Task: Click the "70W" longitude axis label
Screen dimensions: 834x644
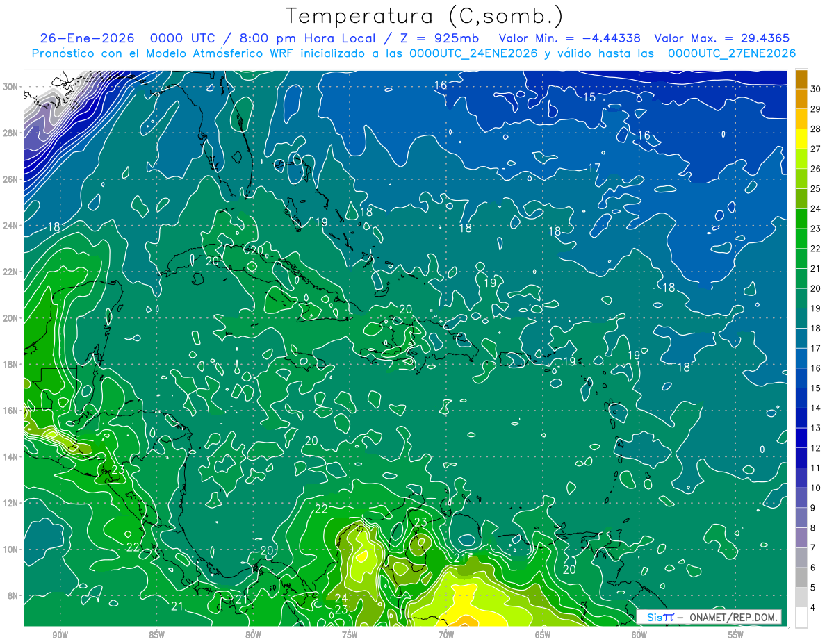Action: point(446,635)
